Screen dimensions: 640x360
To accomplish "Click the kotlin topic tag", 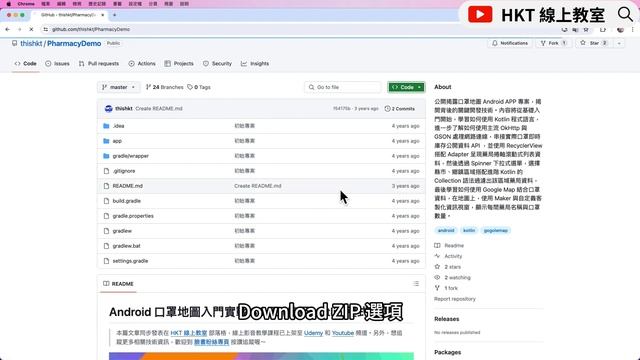I will [x=469, y=231].
